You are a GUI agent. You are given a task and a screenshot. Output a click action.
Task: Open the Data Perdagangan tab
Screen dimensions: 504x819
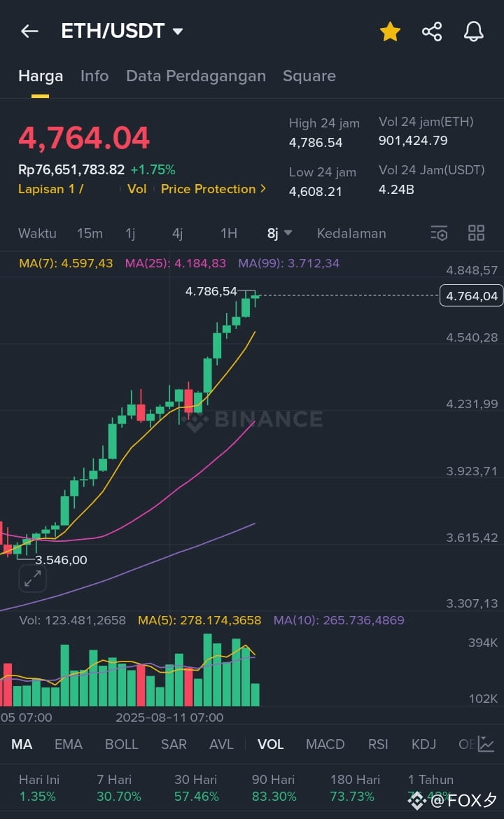[x=195, y=76]
